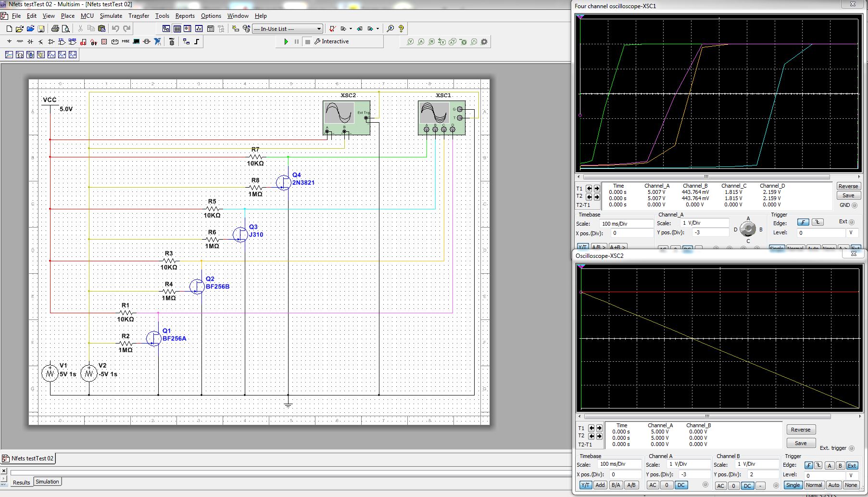Open the MCU menu

tap(87, 16)
